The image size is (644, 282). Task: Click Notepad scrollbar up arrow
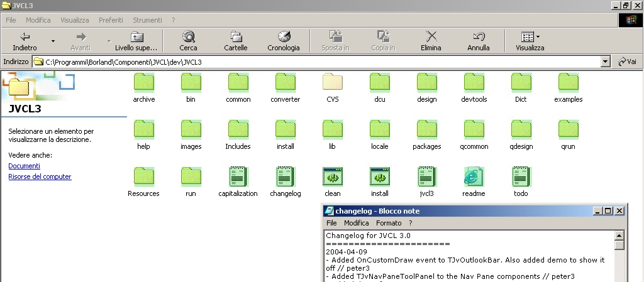(619, 236)
